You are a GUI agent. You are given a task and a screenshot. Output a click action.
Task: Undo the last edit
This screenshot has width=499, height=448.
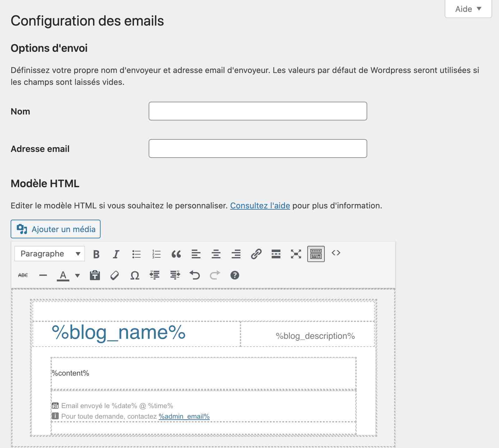(195, 275)
